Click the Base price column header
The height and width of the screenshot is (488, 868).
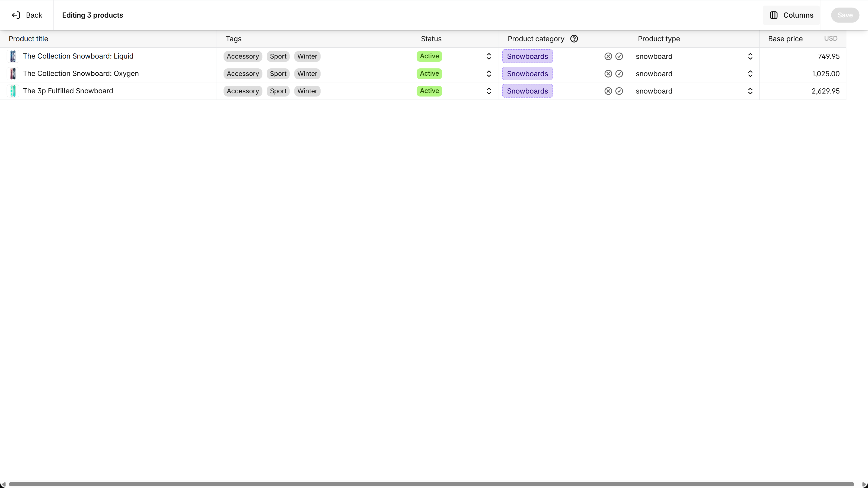coord(785,39)
